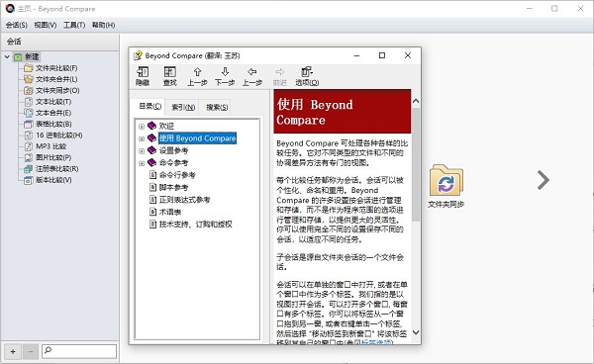Switch to the 索引(N) tab

point(183,108)
